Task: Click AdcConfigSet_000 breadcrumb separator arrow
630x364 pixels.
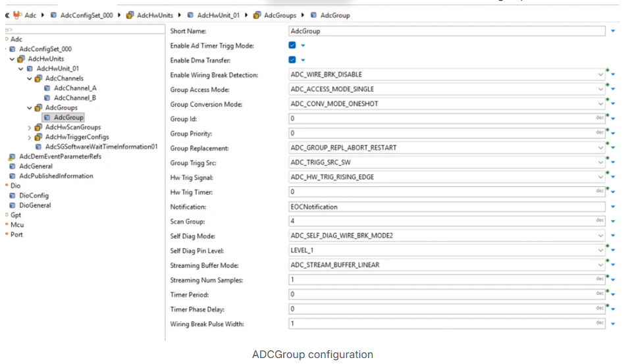Action: pos(119,15)
